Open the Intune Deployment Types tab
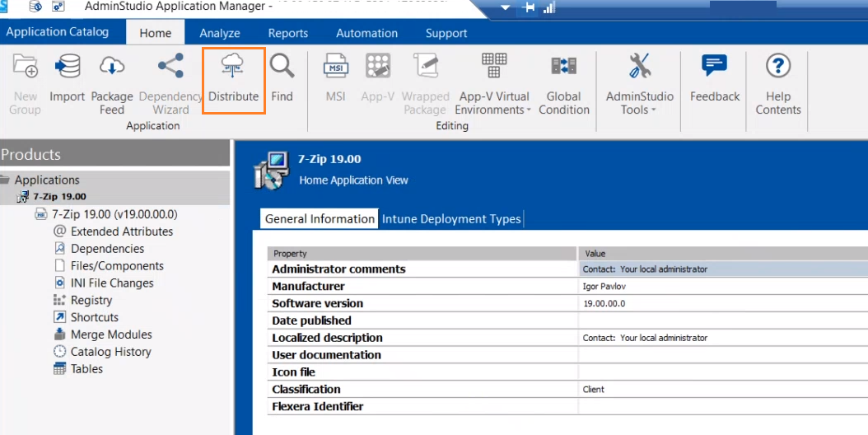 [451, 219]
